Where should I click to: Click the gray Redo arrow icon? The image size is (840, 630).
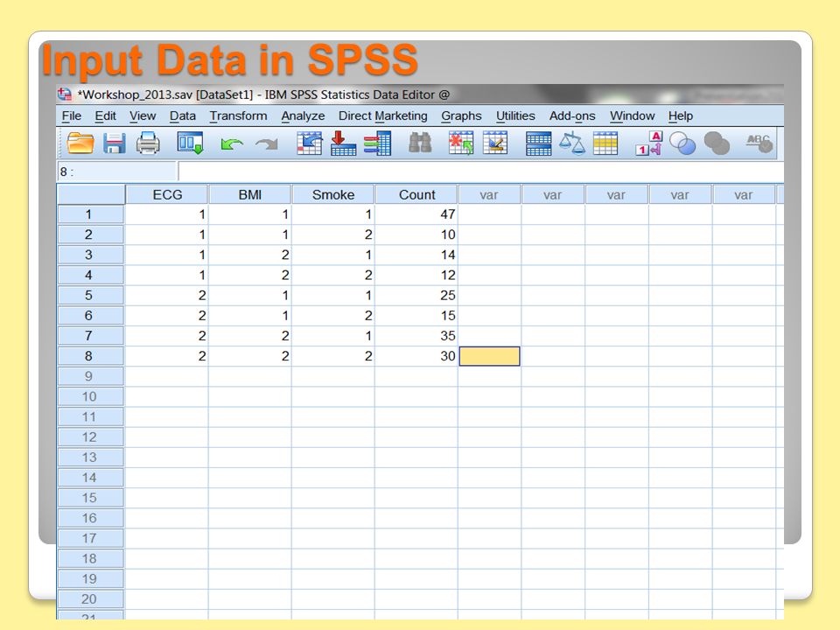click(x=266, y=144)
